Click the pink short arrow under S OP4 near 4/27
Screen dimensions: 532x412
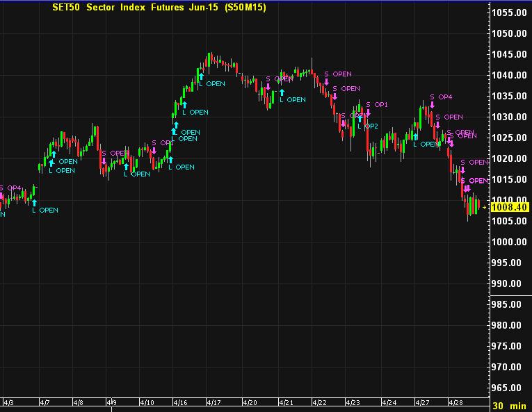(431, 105)
